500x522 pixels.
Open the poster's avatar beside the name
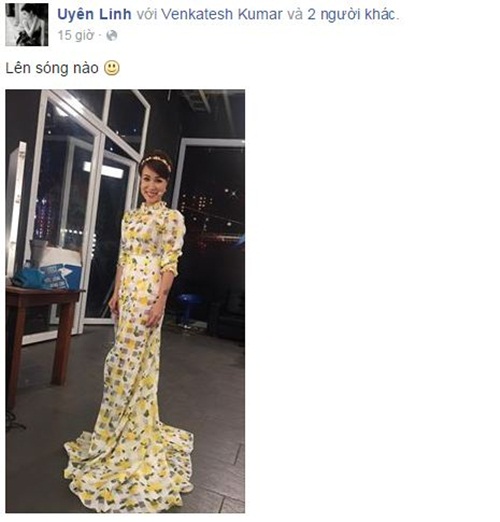[27, 24]
